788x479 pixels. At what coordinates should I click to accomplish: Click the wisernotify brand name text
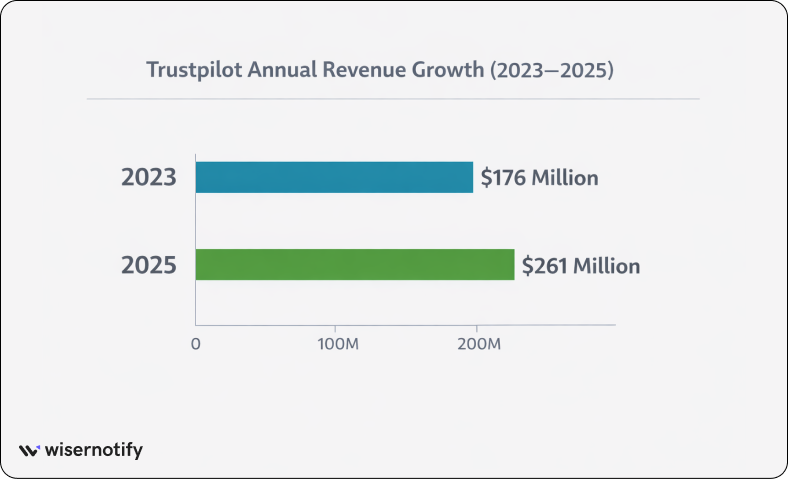[x=94, y=451]
